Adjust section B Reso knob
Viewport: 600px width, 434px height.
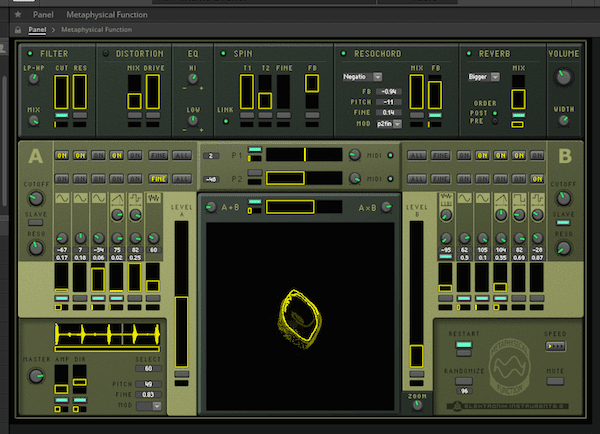(563, 248)
